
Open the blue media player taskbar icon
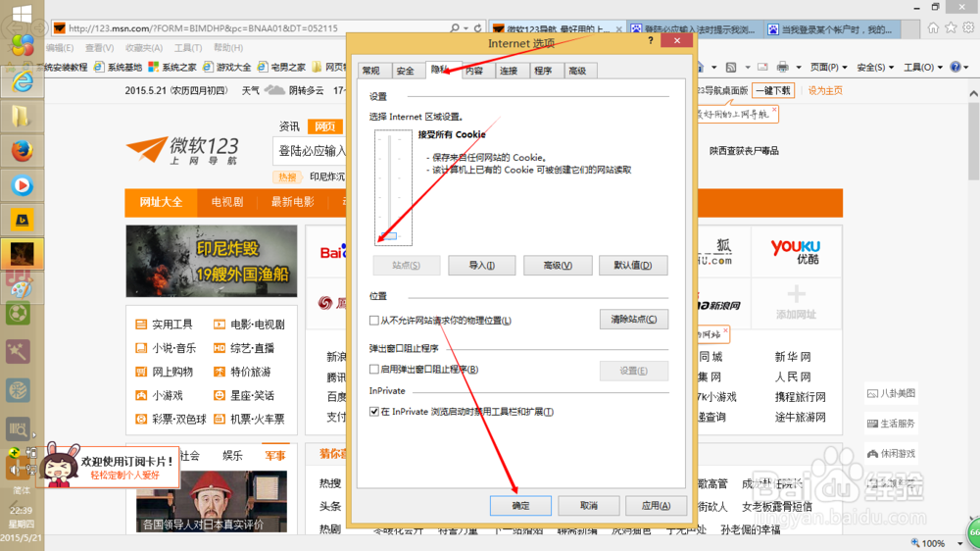coord(22,185)
